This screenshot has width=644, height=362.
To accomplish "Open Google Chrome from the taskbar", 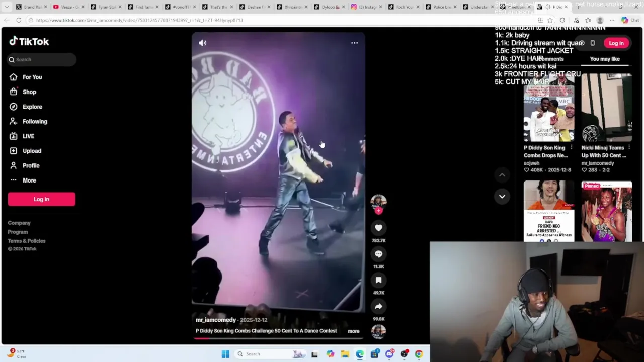I will pos(419,354).
